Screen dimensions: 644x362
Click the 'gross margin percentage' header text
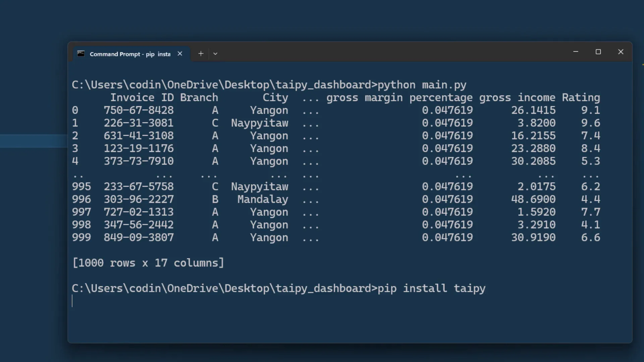tap(399, 98)
